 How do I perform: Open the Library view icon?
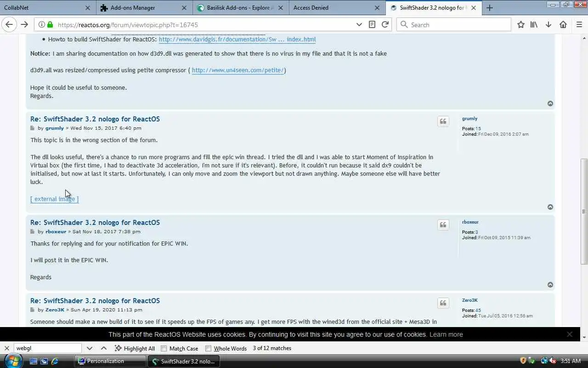[534, 24]
